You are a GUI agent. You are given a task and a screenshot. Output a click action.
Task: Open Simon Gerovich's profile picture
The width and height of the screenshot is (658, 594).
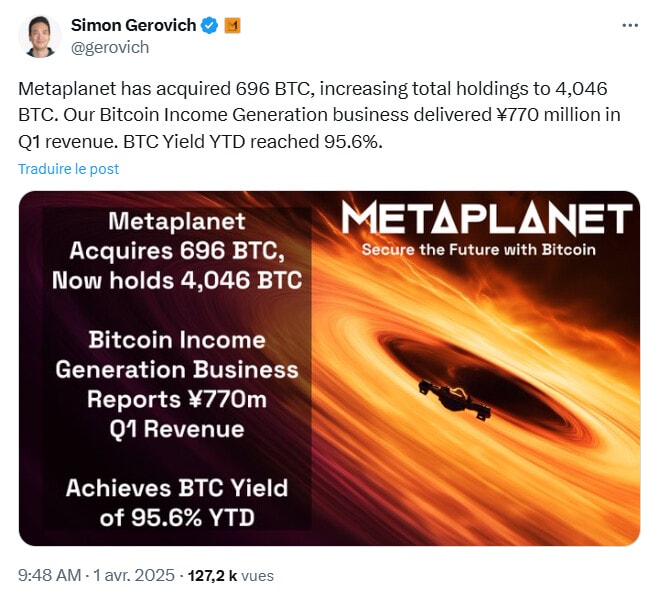[38, 36]
